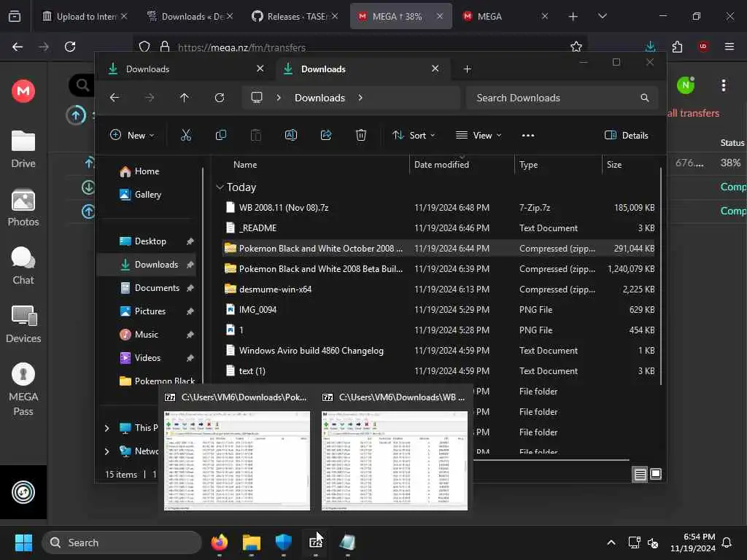
Task: Click the Cut scissors icon in Explorer toolbar
Action: 186,135
